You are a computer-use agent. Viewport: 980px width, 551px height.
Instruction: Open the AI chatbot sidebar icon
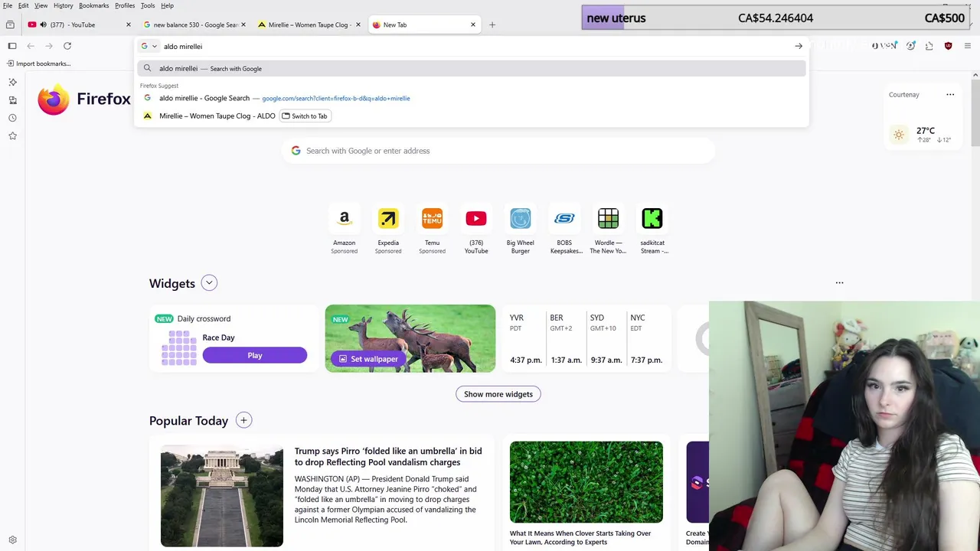coord(12,82)
